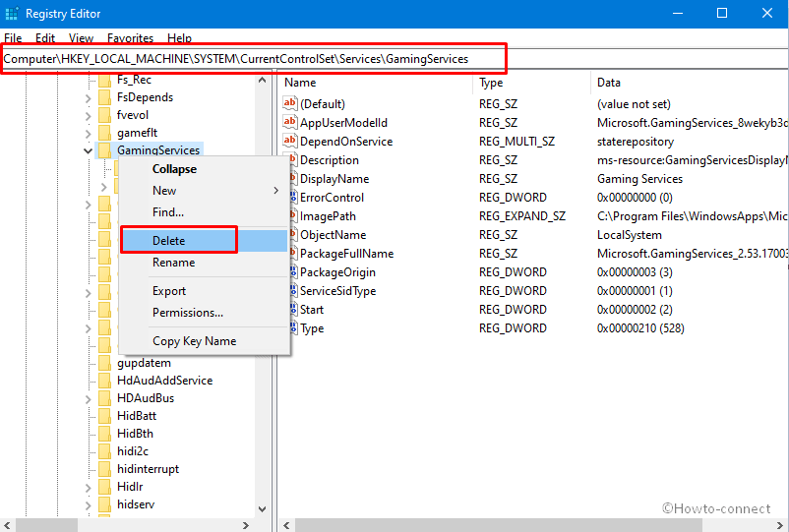Select the Type value name row
The width and height of the screenshot is (789, 532).
pos(312,328)
